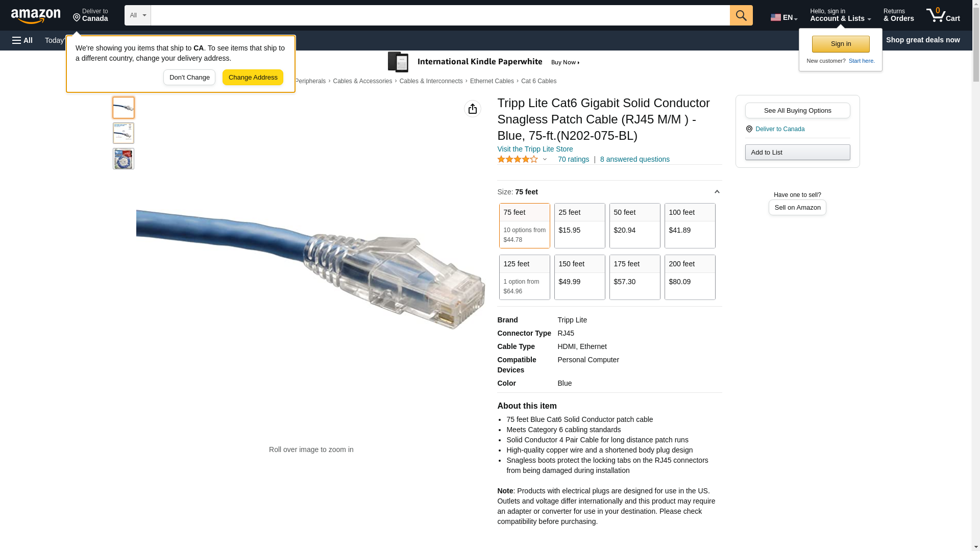Visit the Tripp Lite Store link

[x=535, y=149]
